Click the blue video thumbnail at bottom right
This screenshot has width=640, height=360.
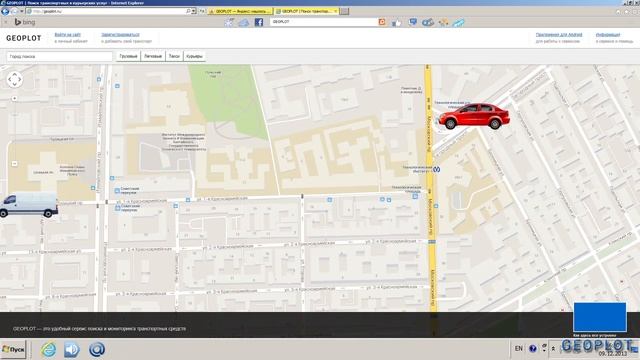click(x=600, y=317)
